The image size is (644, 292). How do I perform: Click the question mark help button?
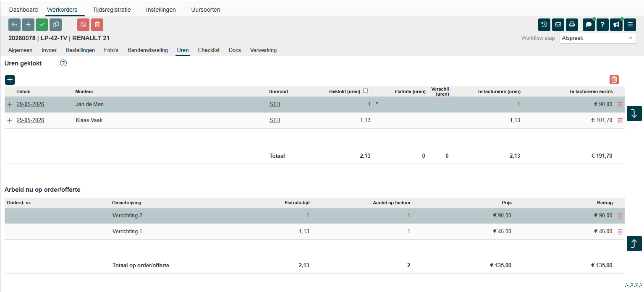[602, 25]
